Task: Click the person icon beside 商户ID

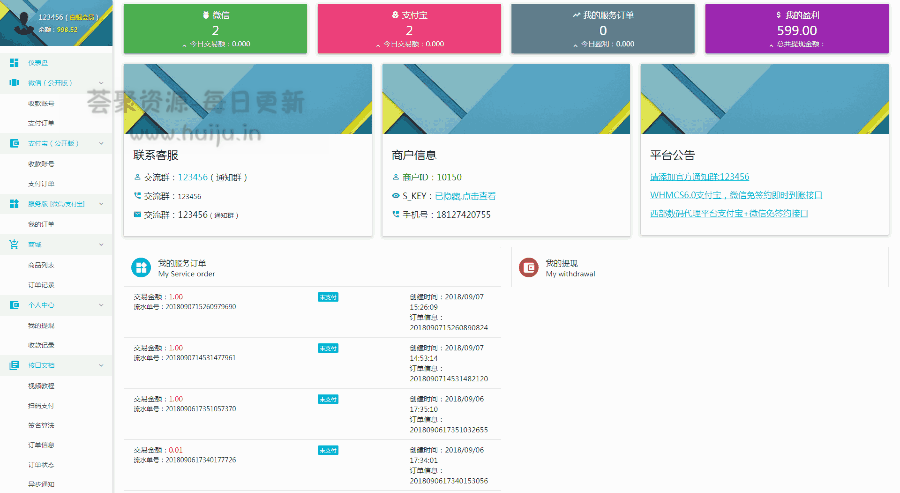Action: [395, 177]
